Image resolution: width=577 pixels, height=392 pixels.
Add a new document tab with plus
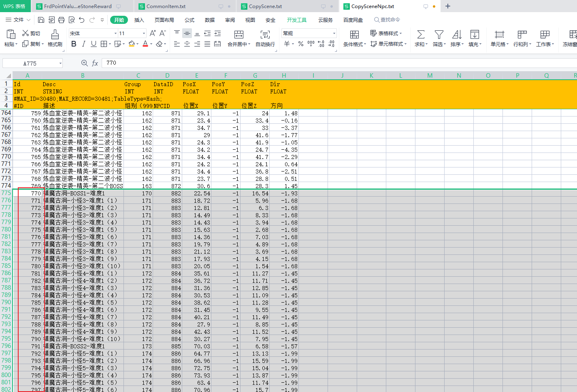click(448, 6)
